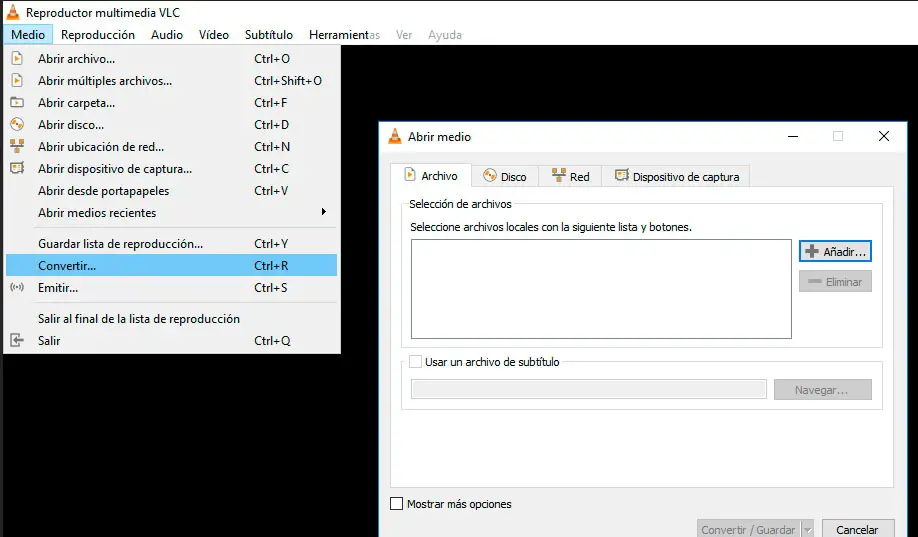Minimize the Abrir medio dialog
The width and height of the screenshot is (918, 537).
[793, 136]
